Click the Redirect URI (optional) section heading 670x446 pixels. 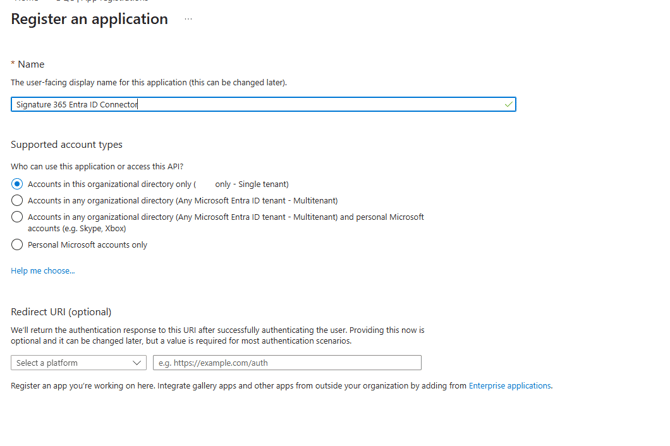pyautogui.click(x=61, y=312)
